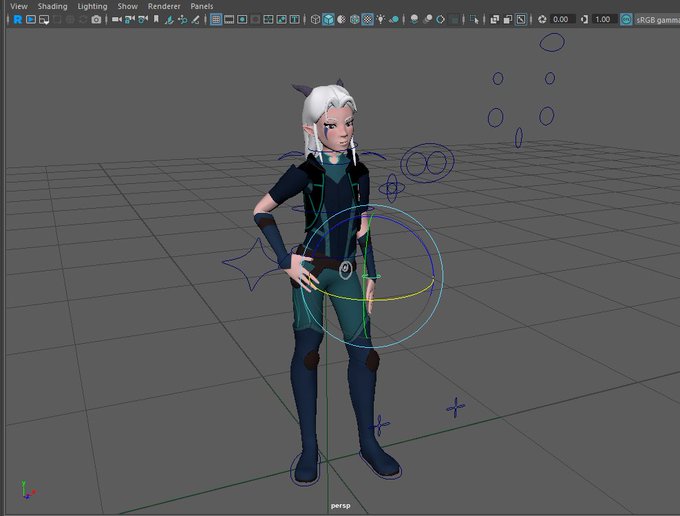
Task: Open the Lighting menu
Action: point(92,6)
